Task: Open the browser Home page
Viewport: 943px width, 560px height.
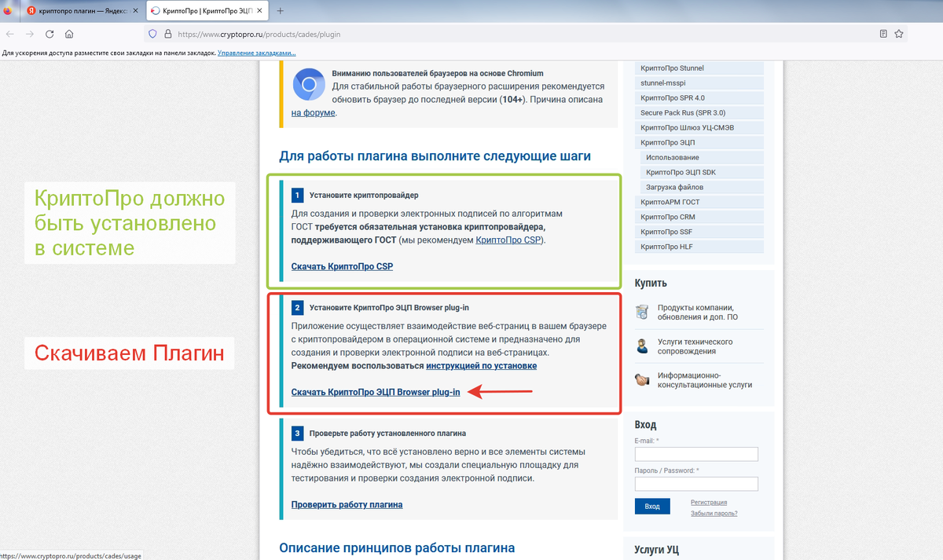Action: coord(69,34)
